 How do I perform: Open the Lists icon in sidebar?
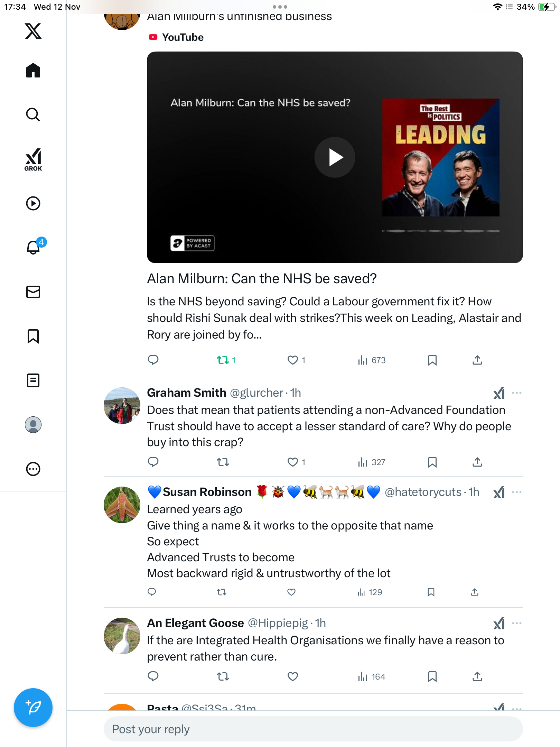click(33, 380)
